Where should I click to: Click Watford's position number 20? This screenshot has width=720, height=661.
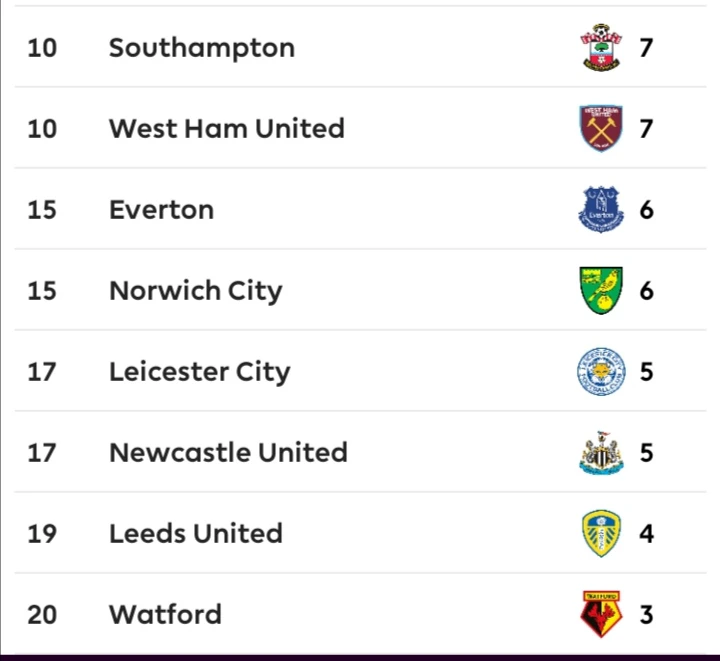pyautogui.click(x=42, y=613)
